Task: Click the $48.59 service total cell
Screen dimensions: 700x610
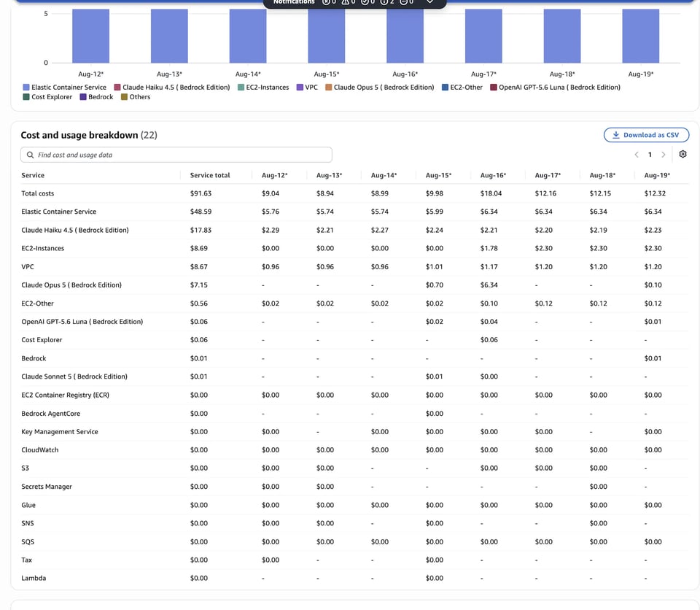Action: 201,212
